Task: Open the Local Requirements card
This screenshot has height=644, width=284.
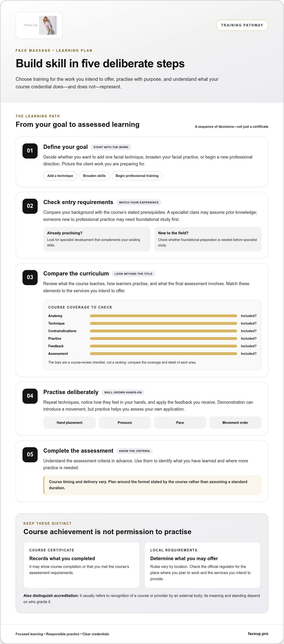Action: click(202, 565)
